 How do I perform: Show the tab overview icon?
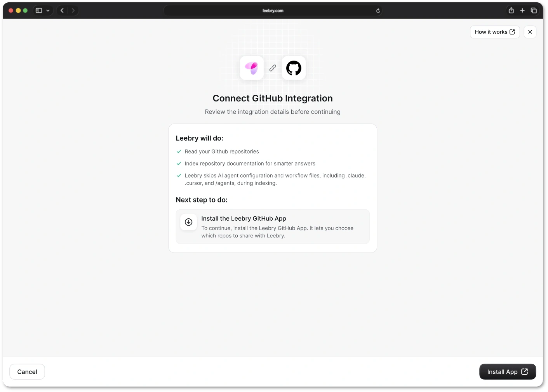[534, 10]
